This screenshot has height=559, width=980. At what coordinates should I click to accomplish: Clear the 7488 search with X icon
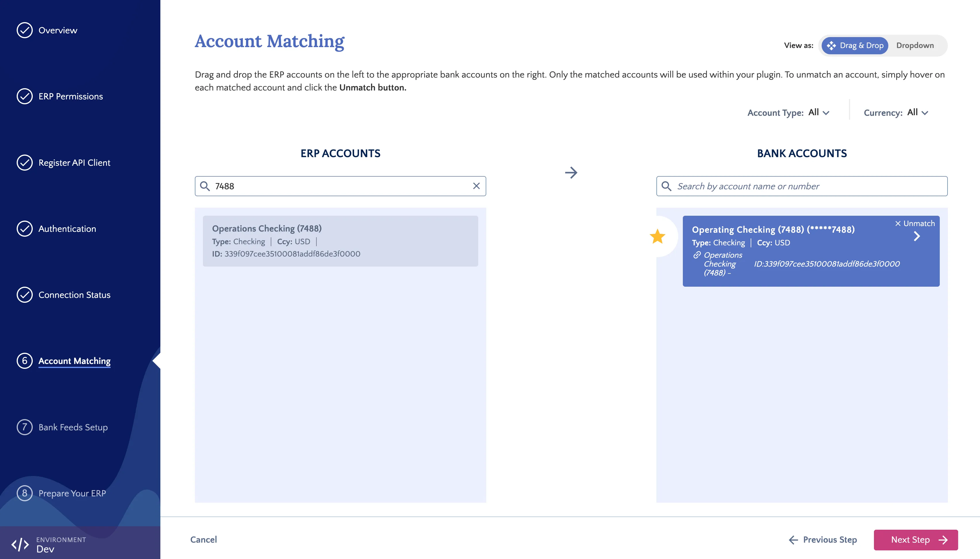(x=476, y=186)
